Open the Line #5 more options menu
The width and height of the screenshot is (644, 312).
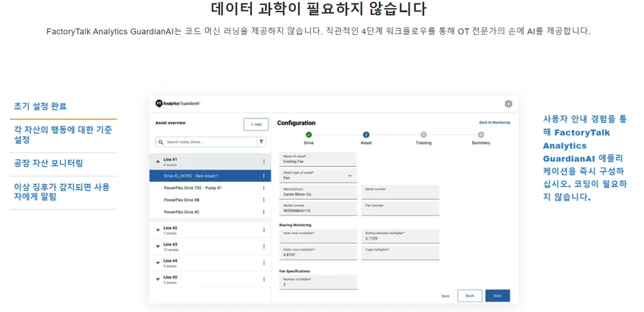[x=264, y=279]
